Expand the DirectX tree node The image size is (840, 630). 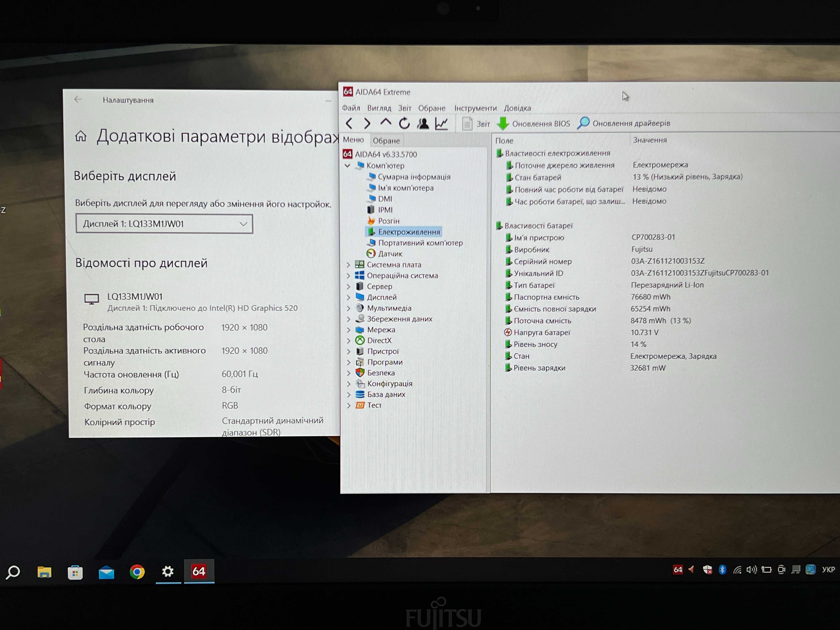[x=348, y=341]
